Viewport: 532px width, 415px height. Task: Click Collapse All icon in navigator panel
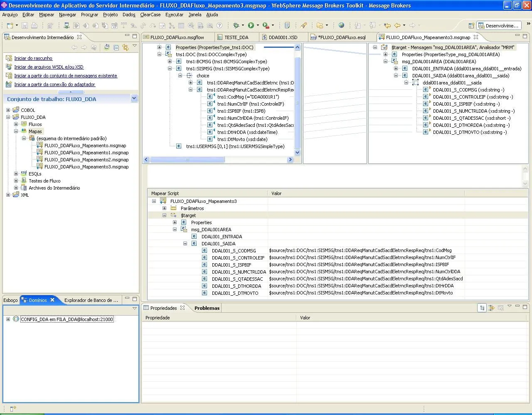point(116,47)
